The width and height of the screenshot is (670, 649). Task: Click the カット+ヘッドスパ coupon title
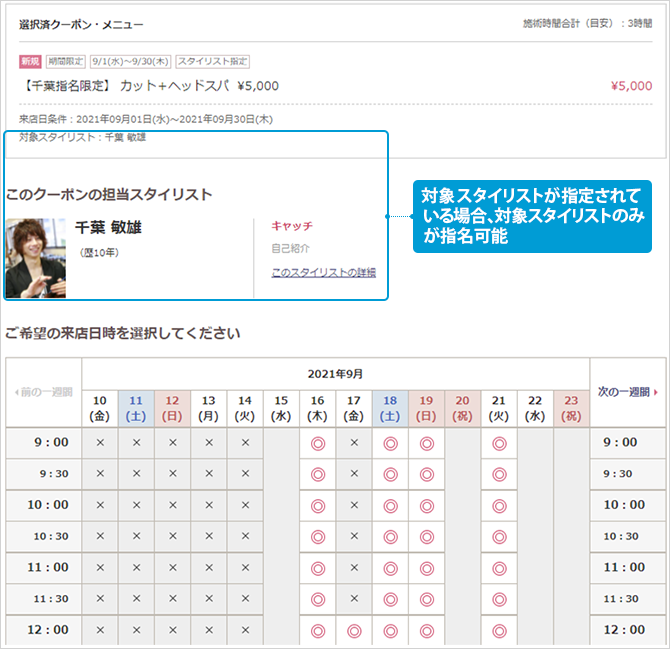tap(149, 86)
